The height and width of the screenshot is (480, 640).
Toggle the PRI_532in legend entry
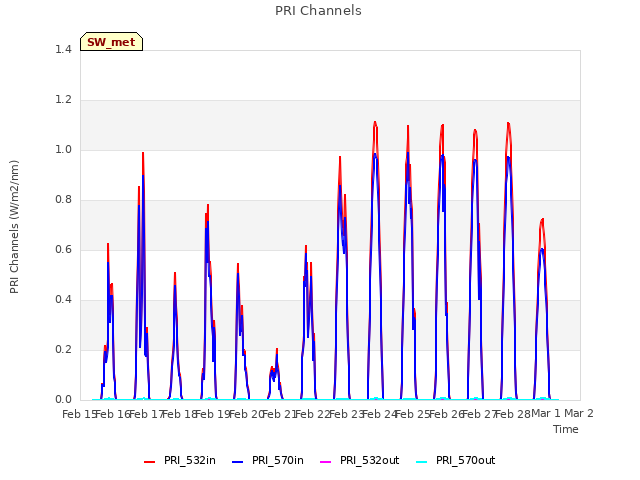180,461
